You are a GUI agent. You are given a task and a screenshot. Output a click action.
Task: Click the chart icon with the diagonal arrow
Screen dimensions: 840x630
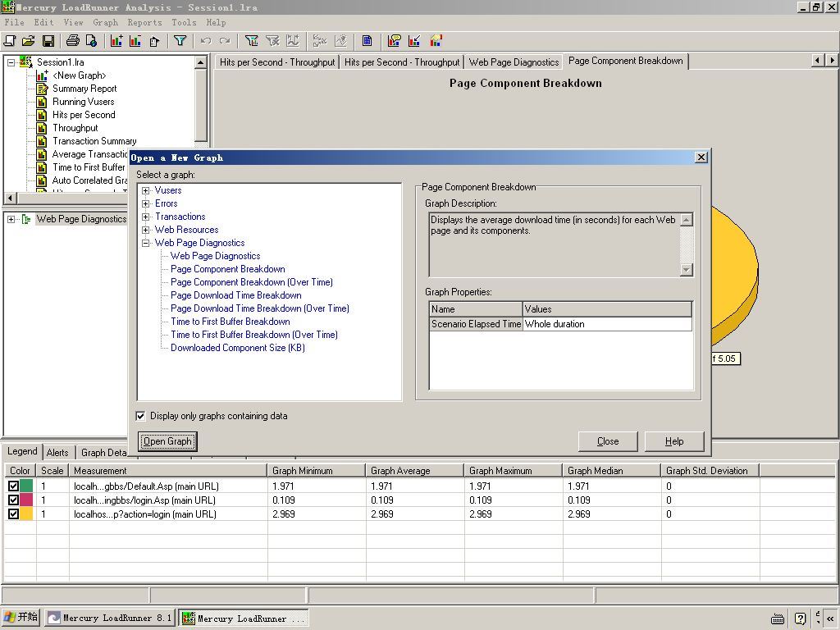(x=414, y=41)
